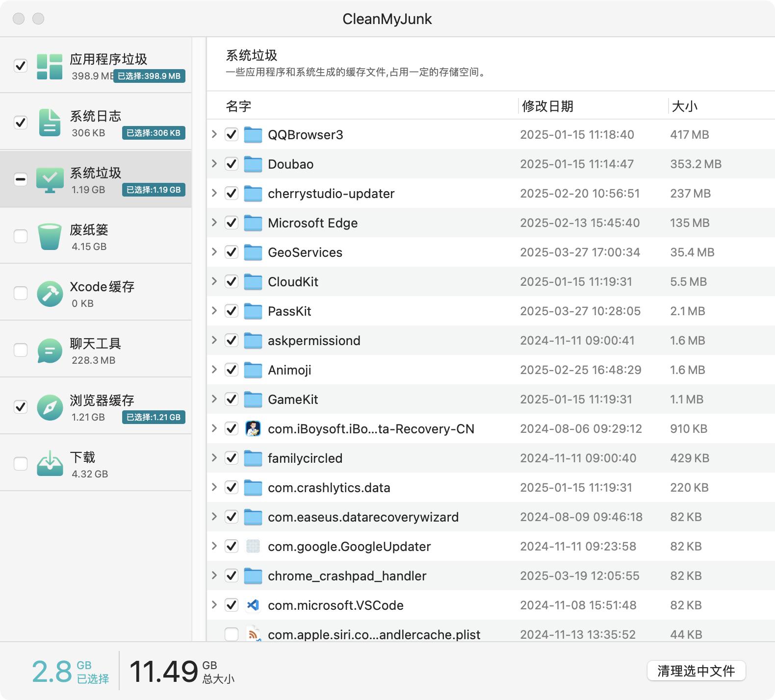Click the Xcode缓存 hammer icon
Viewport: 775px width, 700px height.
pyautogui.click(x=50, y=294)
